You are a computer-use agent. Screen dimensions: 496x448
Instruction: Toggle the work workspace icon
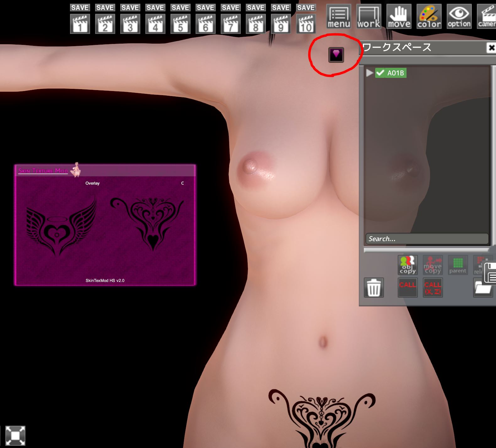tap(369, 17)
